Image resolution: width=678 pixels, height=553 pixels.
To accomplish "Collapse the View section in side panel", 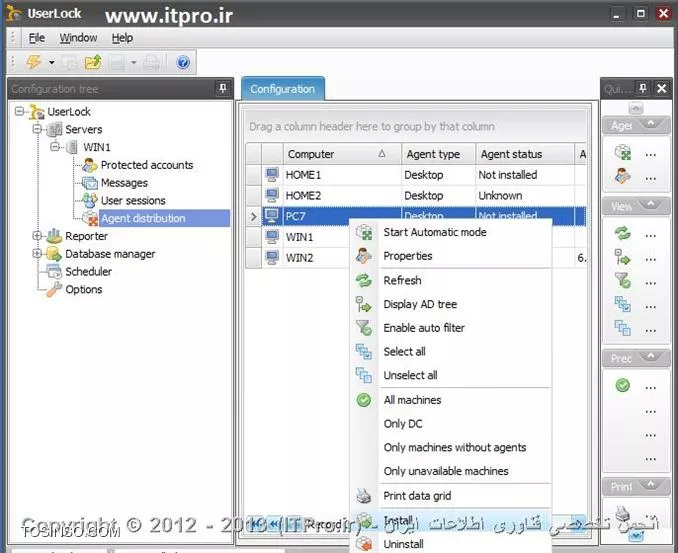I will point(651,205).
